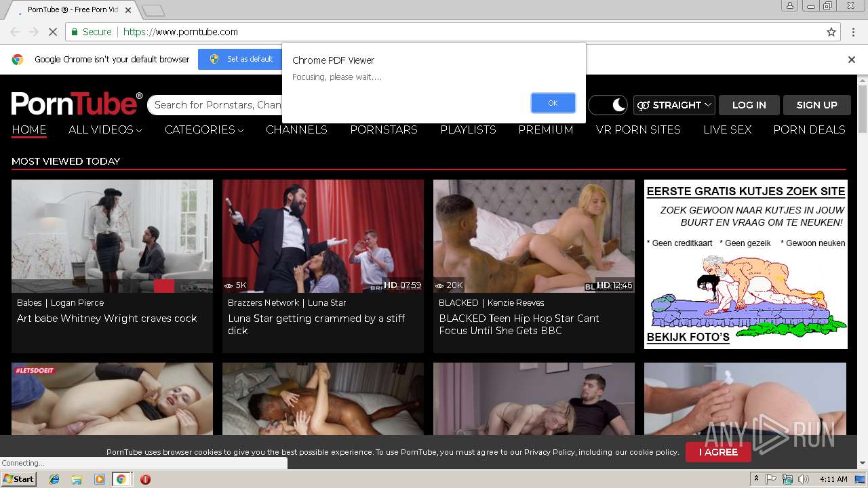This screenshot has height=488, width=868.
Task: Bookmark this page with the star icon
Action: point(831,32)
